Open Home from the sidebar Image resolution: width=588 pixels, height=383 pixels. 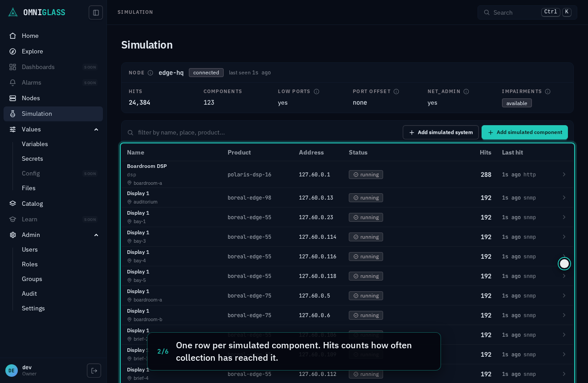click(53, 36)
